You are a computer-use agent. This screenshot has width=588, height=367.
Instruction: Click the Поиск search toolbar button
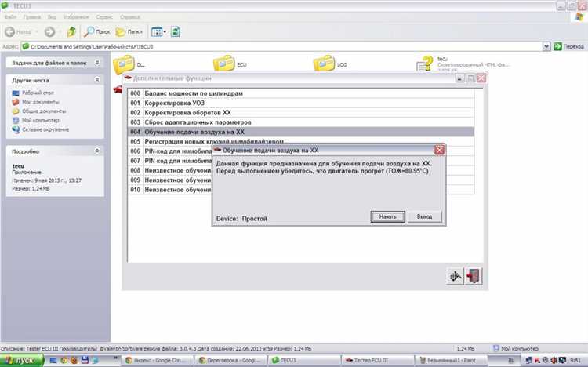(97, 32)
